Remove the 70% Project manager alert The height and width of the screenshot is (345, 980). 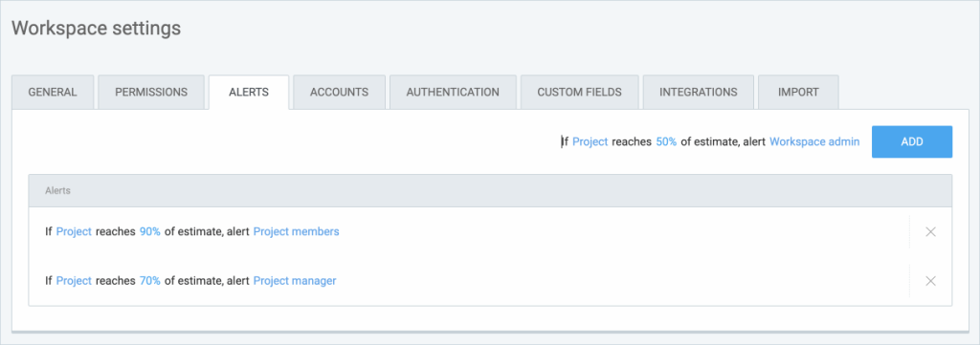[x=930, y=281]
